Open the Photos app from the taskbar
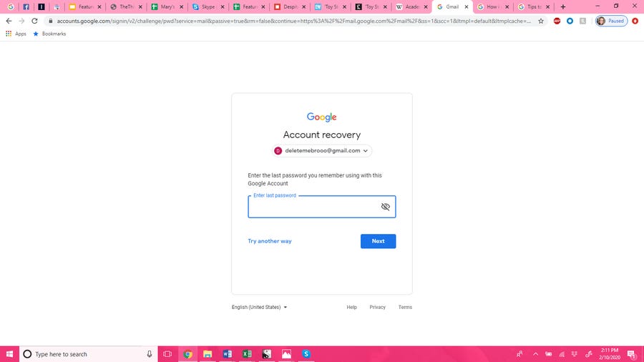644x362 pixels. [286, 354]
